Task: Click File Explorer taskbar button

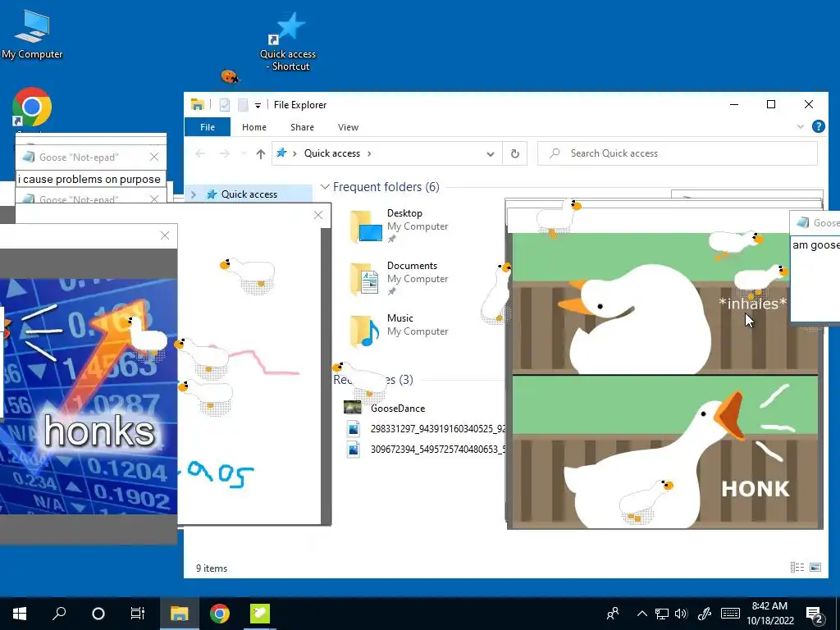Action: (180, 614)
